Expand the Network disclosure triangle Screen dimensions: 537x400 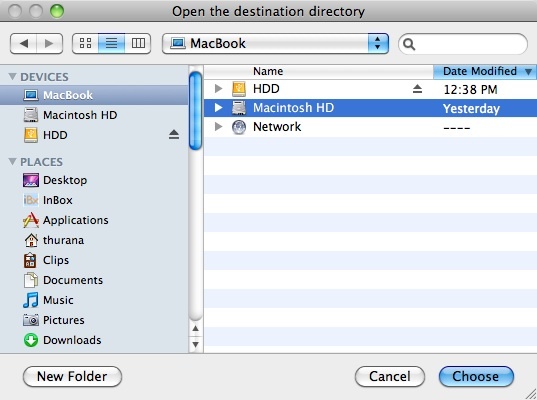[218, 127]
